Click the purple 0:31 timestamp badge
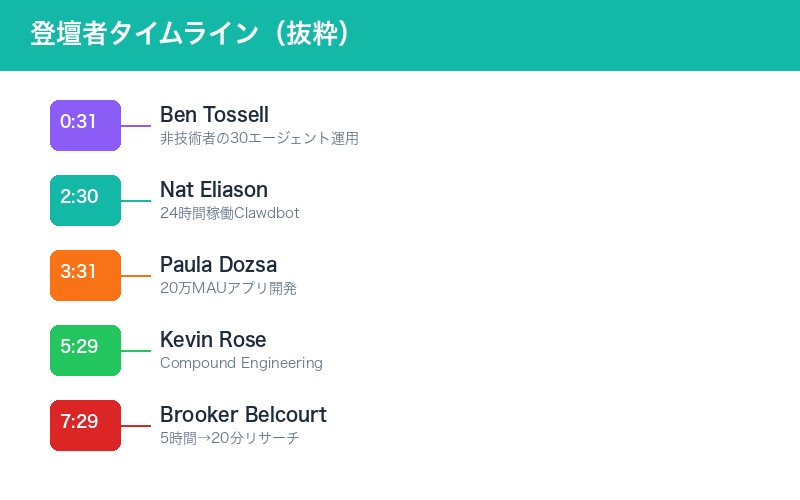 coord(85,125)
